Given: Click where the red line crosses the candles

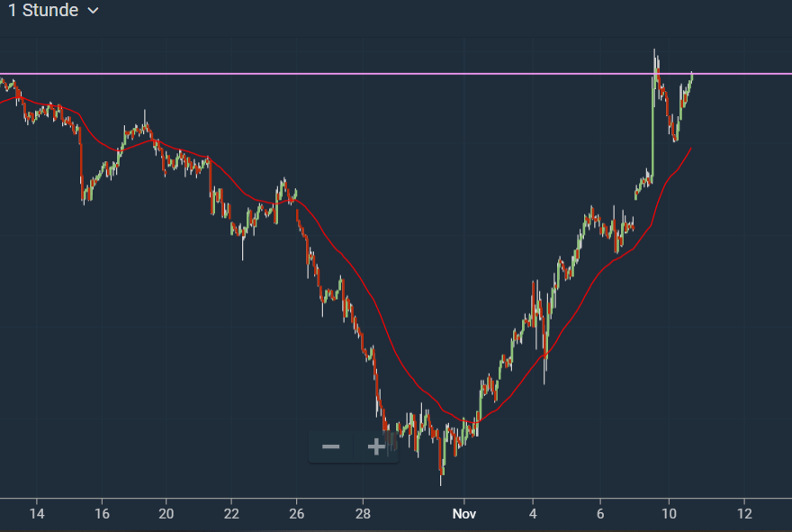Looking at the screenshot, I should coord(546,356).
